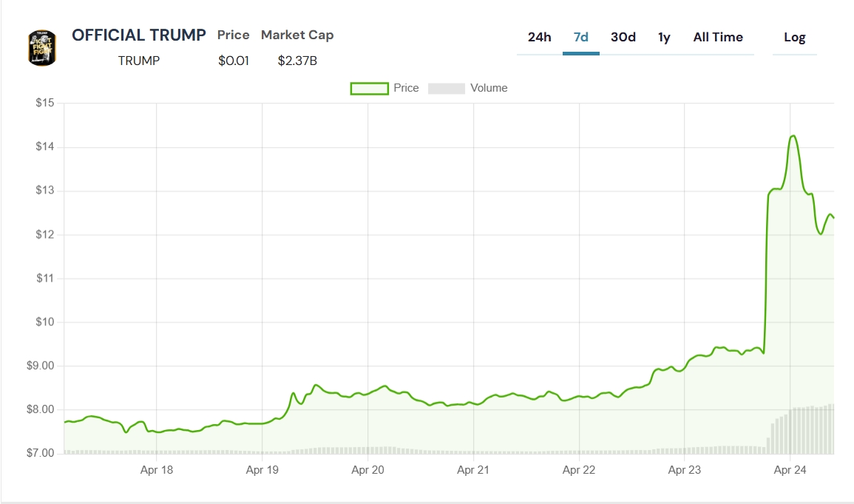Click the OFFICIAL TRUMP coin title
This screenshot has width=854, height=504.
pos(139,35)
